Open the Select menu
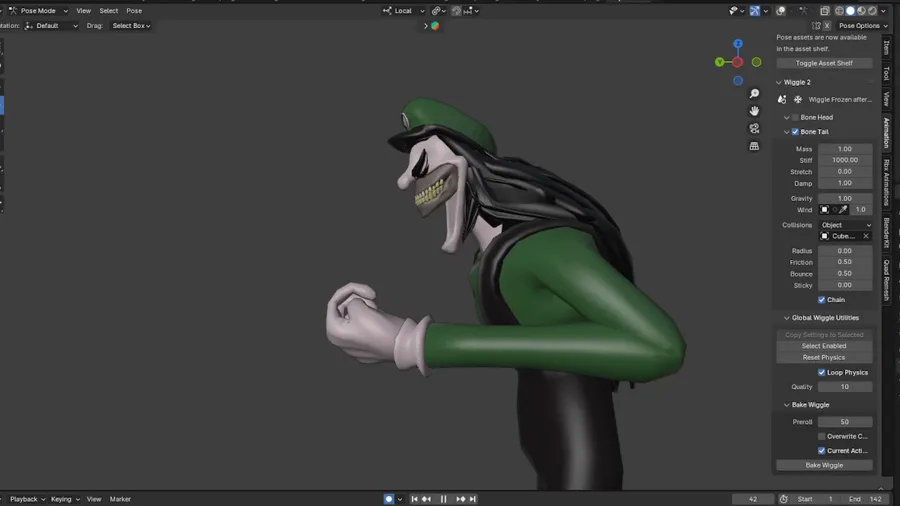The width and height of the screenshot is (900, 506). coord(108,11)
